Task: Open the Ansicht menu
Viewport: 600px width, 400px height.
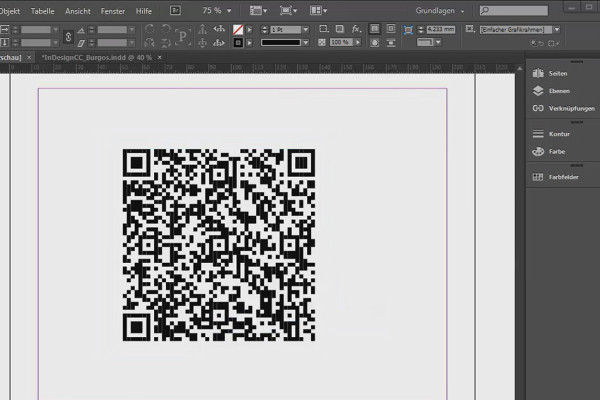Action: click(x=78, y=11)
